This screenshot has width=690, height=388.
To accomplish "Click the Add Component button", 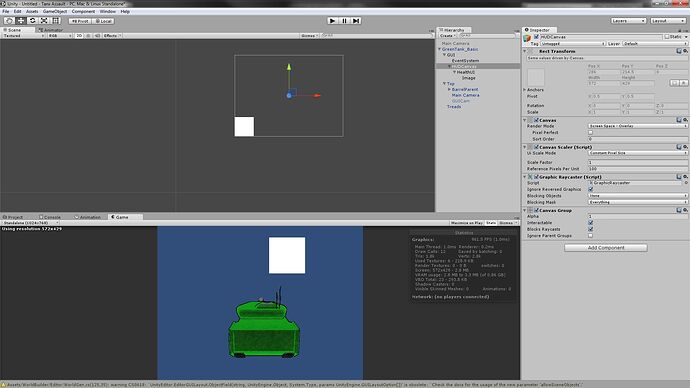I will click(x=606, y=248).
